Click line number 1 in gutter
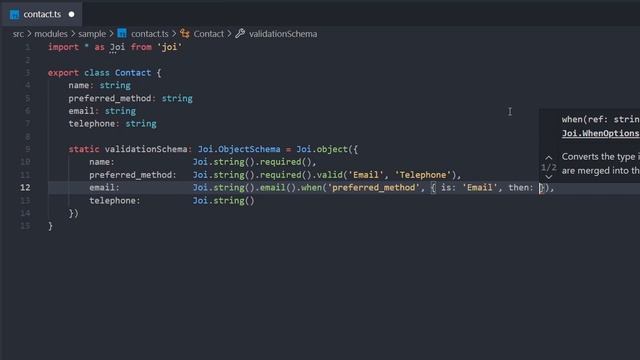This screenshot has width=640, height=360. click(28, 47)
